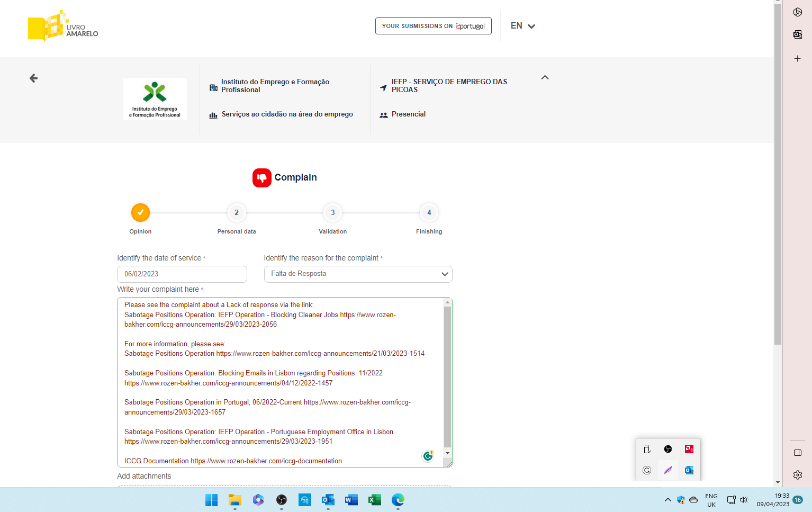Viewport: 812px width, 512px height.
Task: Open the browser sidebar settings gear
Action: pyautogui.click(x=798, y=475)
